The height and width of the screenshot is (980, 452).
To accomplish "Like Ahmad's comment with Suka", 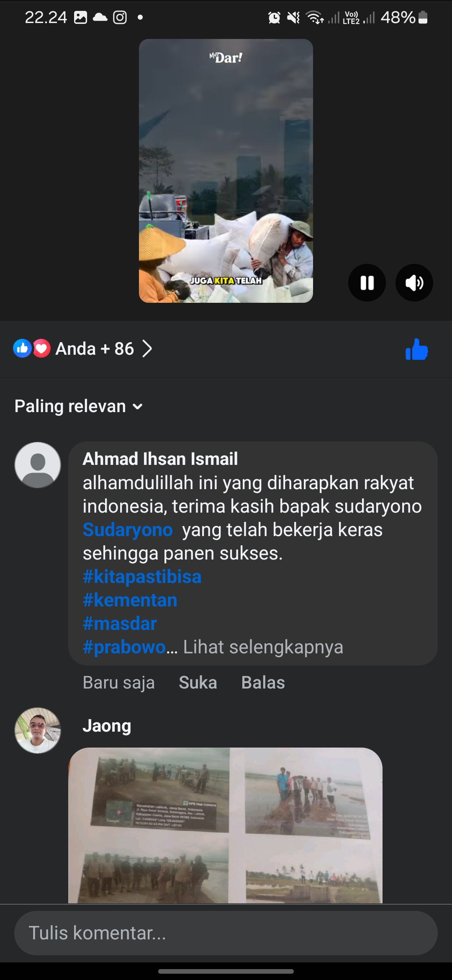I will point(198,683).
